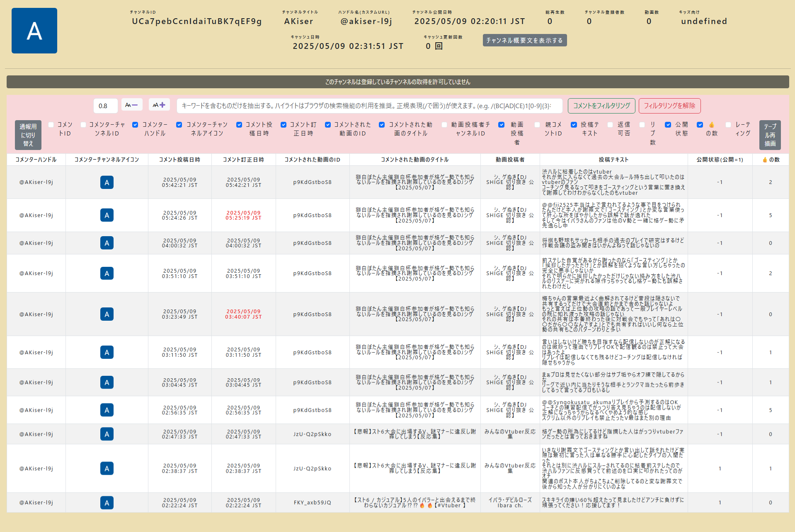Click the red edited date 03:40:07 JST
This screenshot has width=795, height=532.
(x=243, y=314)
